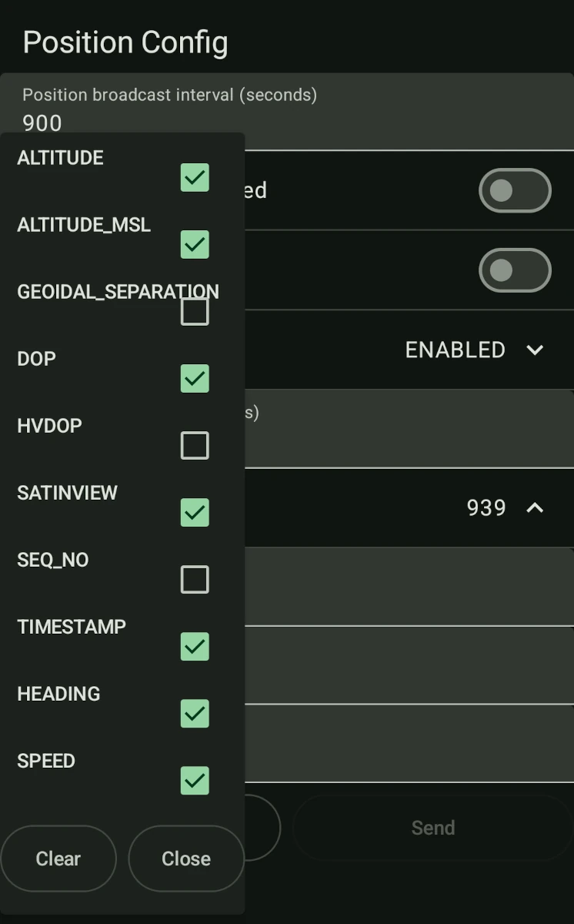Tick the SEQ_NO checkbox

pyautogui.click(x=195, y=579)
